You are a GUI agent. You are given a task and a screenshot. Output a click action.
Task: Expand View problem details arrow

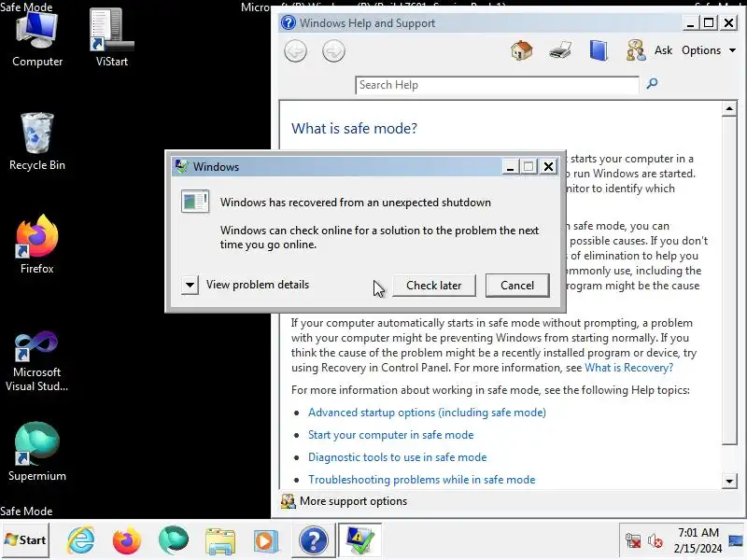point(190,286)
